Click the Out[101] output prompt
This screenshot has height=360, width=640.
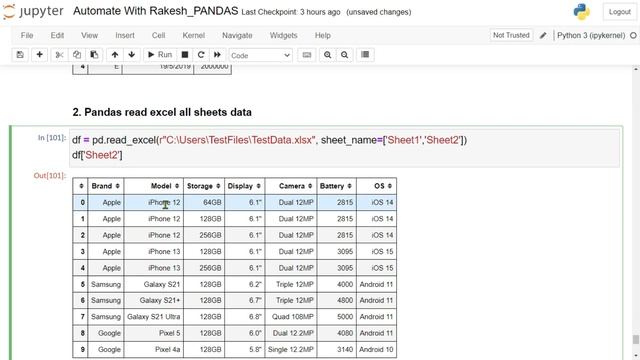tap(49, 176)
